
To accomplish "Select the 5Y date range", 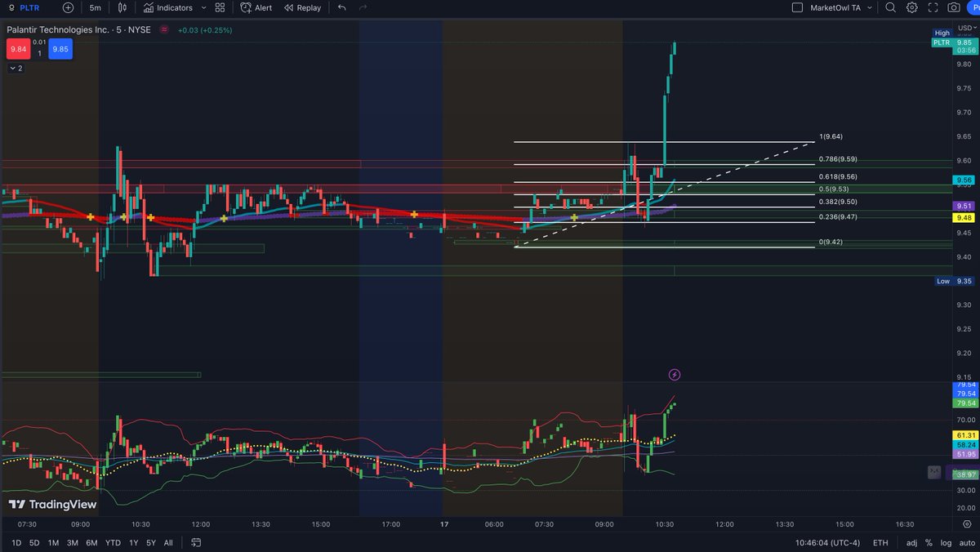I will 151,543.
